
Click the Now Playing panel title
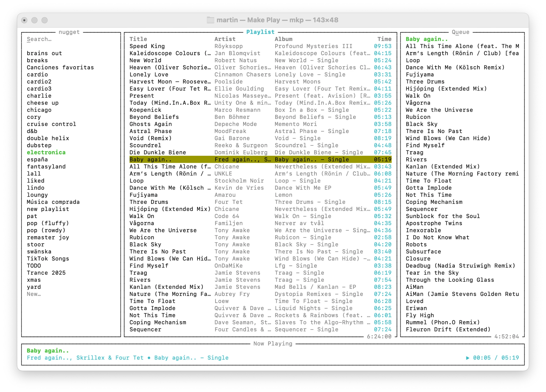273,344
